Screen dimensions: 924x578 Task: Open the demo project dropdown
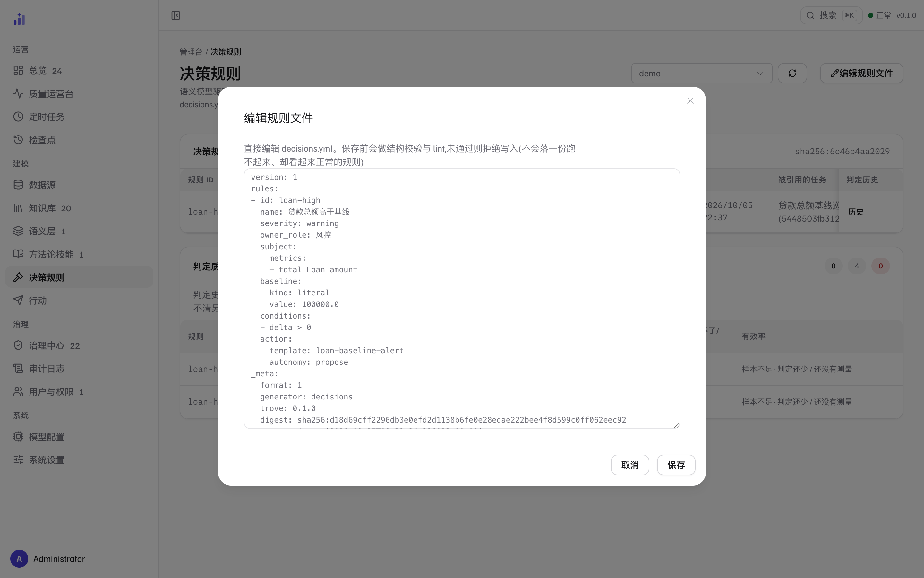[701, 74]
